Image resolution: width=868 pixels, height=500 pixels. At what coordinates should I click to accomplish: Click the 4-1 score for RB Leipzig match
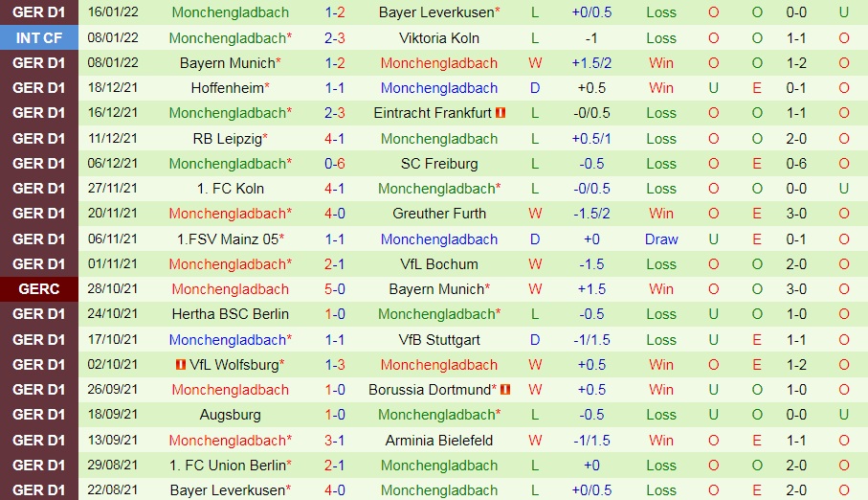(x=335, y=139)
